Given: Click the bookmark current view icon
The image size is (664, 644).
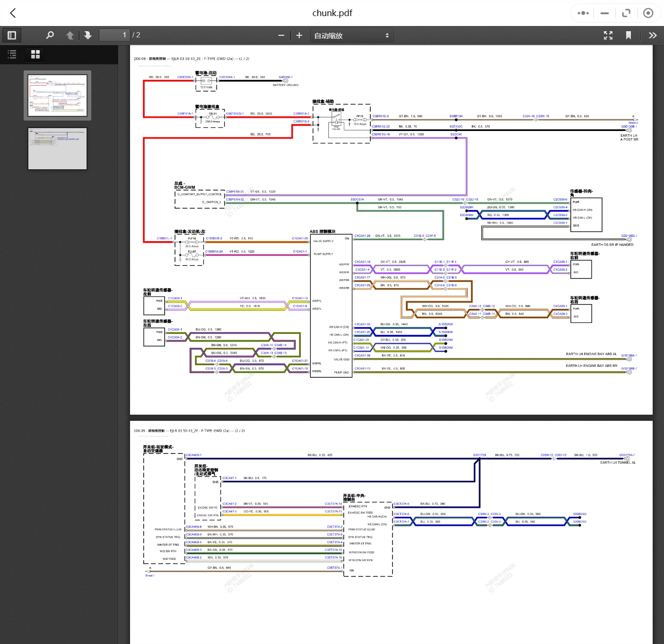Looking at the screenshot, I should click(629, 35).
